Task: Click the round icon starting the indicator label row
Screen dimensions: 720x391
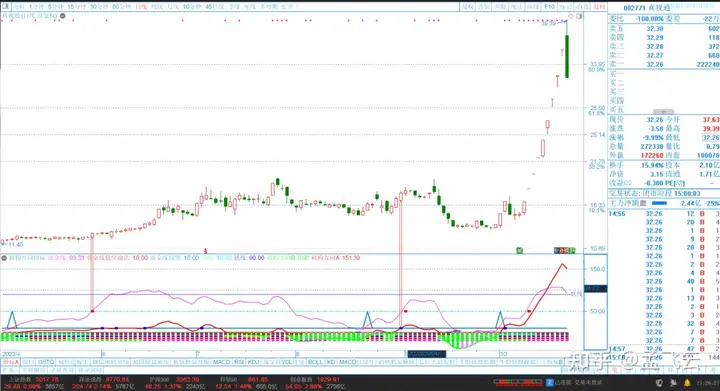Action: (x=4, y=258)
